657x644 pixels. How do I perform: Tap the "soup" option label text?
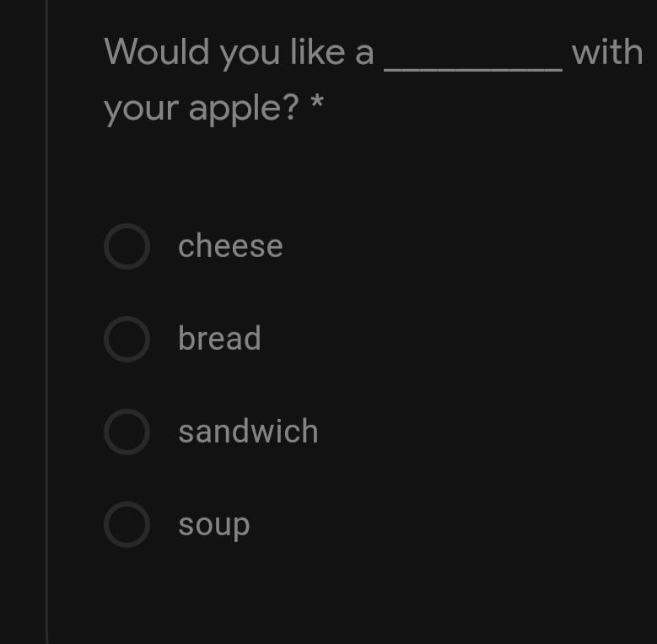pos(213,525)
